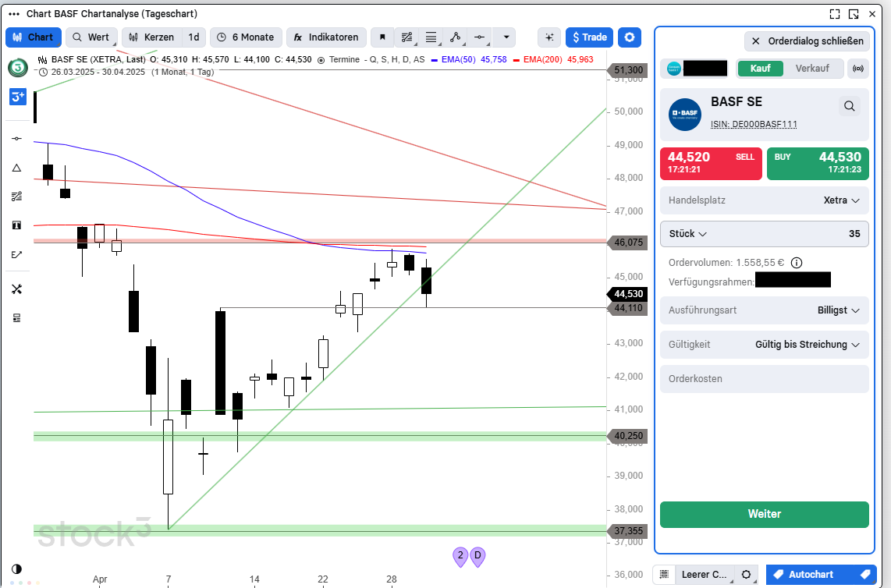The height and width of the screenshot is (588, 891).
Task: Click the stock3 round logo on chart
Action: 18,68
